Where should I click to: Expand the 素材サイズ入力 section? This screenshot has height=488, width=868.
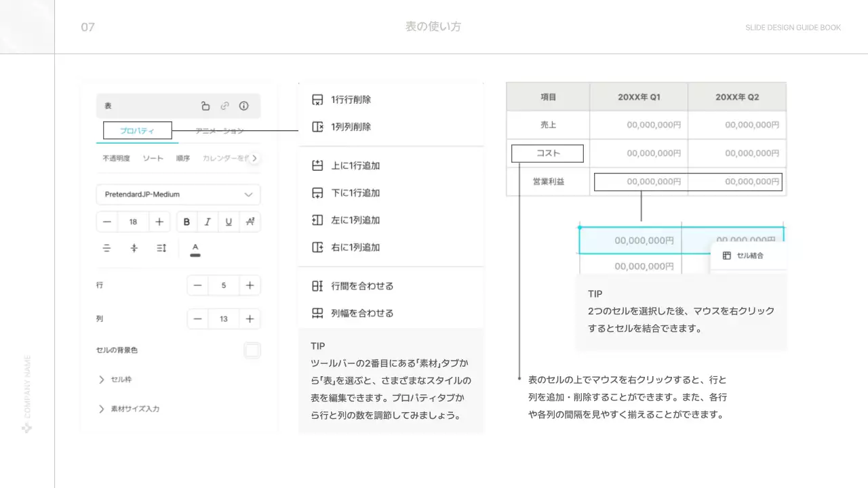pyautogui.click(x=102, y=409)
